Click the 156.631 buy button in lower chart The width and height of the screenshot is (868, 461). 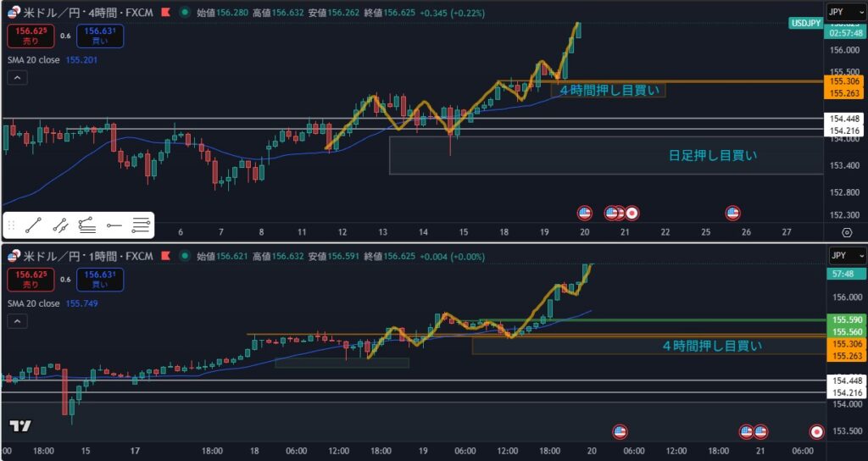[98, 278]
